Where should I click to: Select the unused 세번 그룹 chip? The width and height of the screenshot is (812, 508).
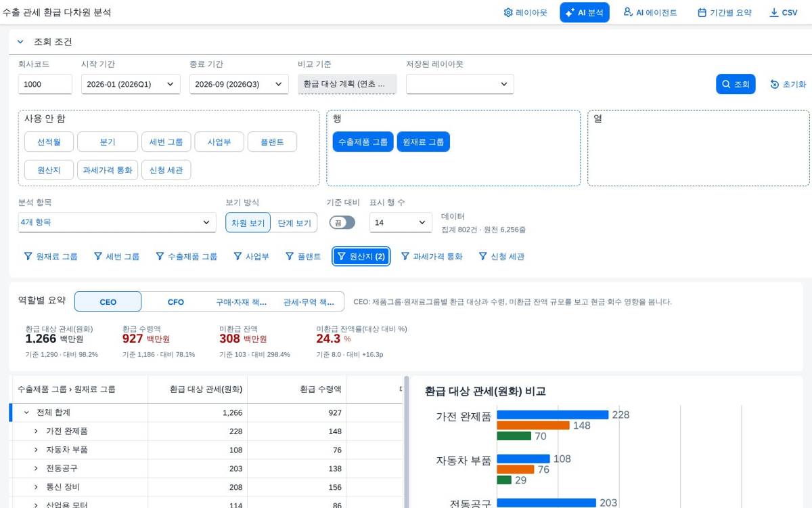166,142
